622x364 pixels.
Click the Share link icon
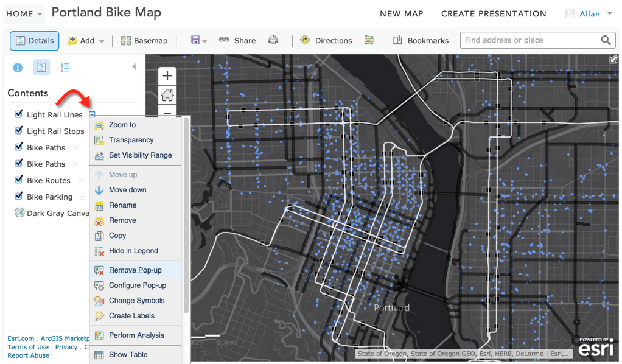pos(224,40)
